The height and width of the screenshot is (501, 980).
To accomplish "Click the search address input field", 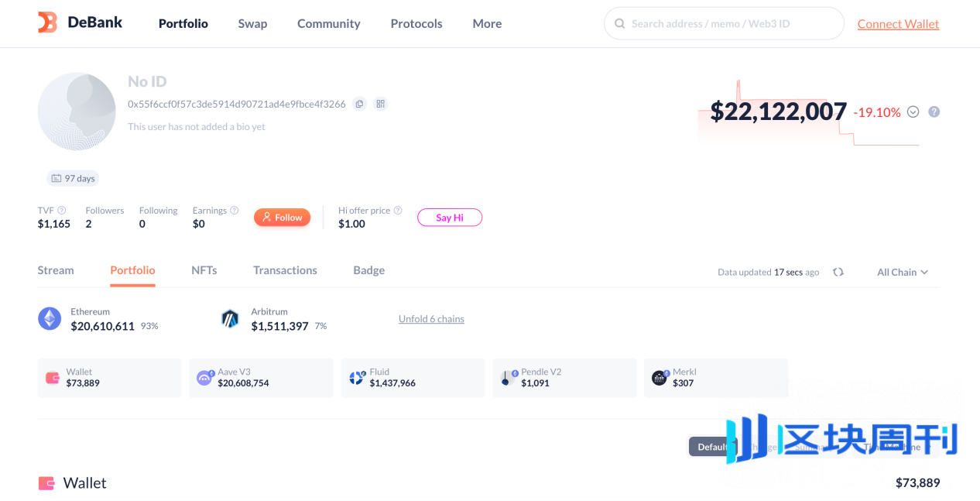I will tap(724, 24).
